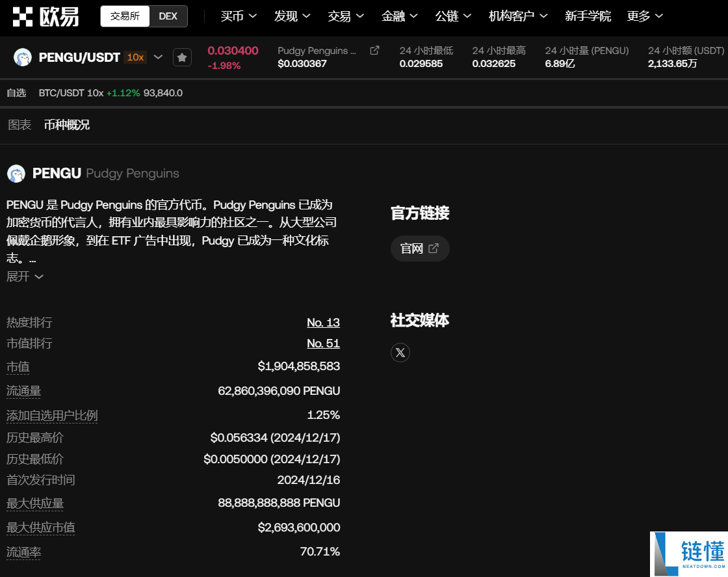The height and width of the screenshot is (577, 728).
Task: Open the 买币 dropdown menu
Action: click(239, 16)
